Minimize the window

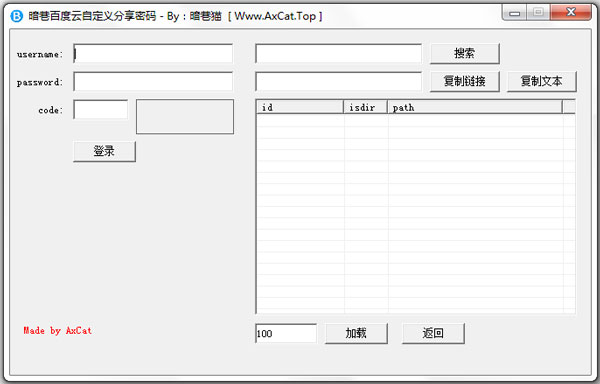(x=515, y=13)
